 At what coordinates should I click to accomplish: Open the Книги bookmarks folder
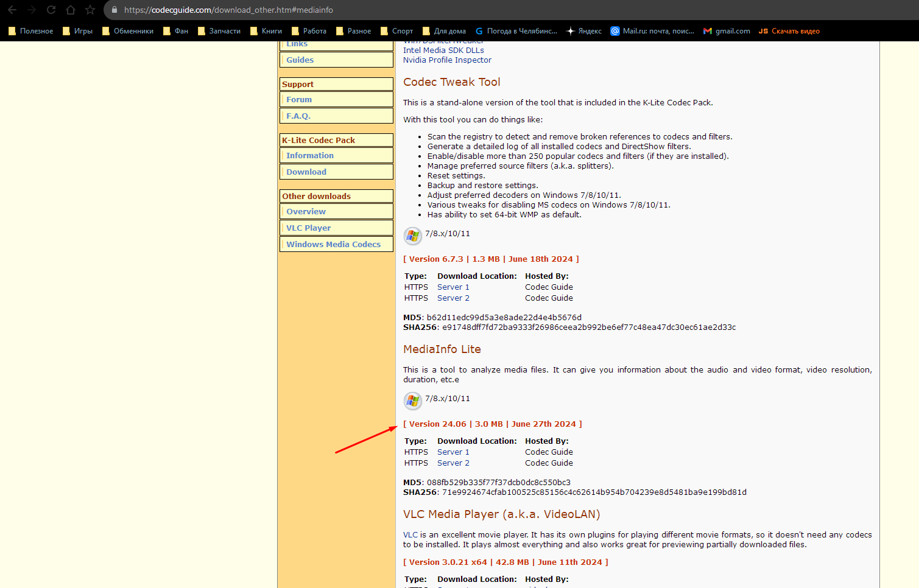pyautogui.click(x=266, y=31)
